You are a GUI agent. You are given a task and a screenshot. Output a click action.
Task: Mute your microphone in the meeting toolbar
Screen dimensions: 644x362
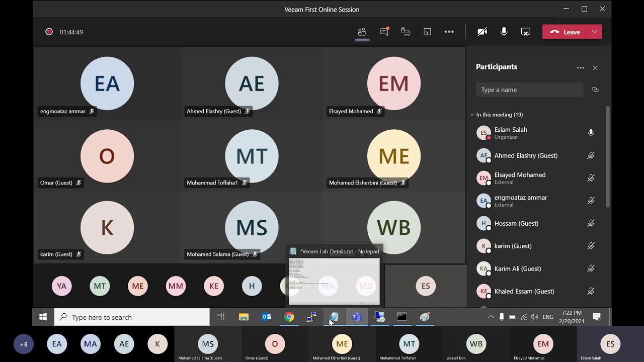pyautogui.click(x=504, y=32)
